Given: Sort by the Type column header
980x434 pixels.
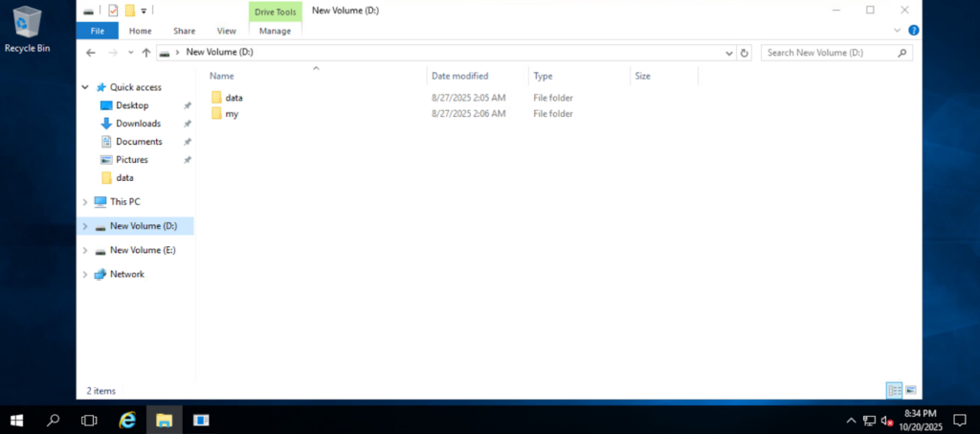Looking at the screenshot, I should 543,76.
